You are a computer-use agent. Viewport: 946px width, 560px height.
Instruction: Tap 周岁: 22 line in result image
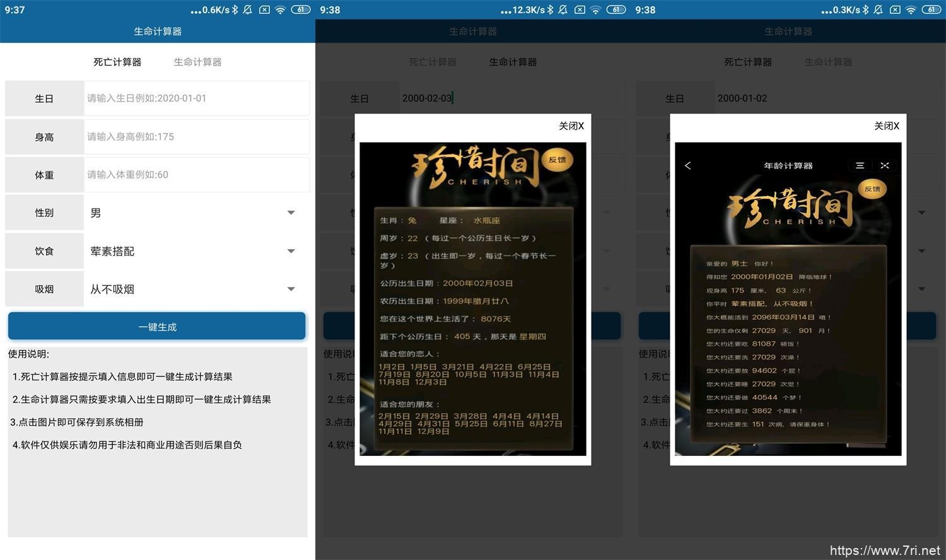(458, 238)
